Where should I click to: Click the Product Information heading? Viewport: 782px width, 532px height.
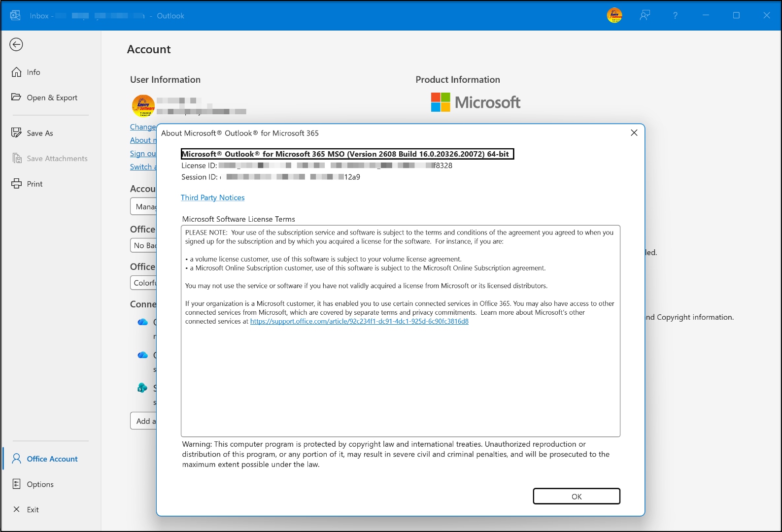pos(458,80)
